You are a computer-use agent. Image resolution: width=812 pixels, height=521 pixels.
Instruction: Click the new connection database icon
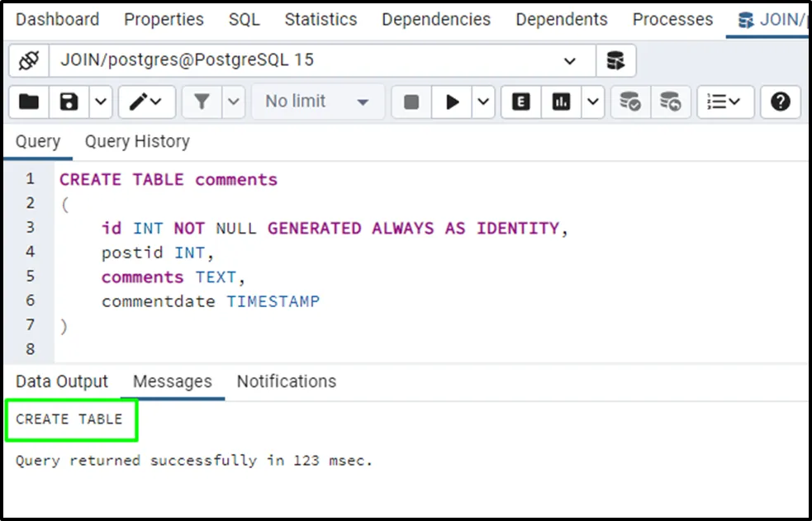615,60
